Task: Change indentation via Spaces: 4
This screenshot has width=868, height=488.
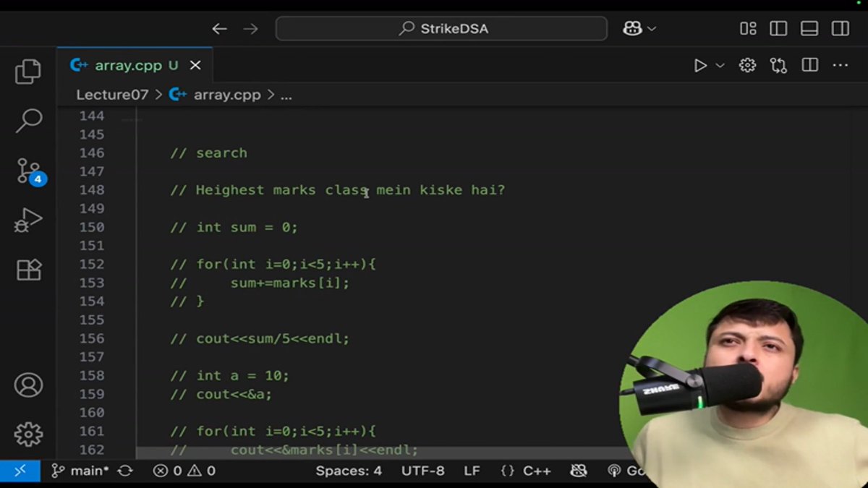Action: pos(349,471)
